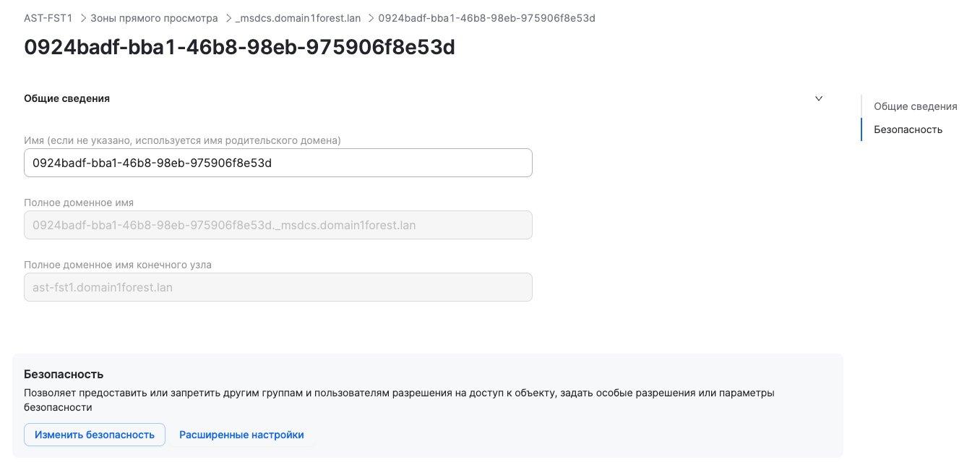Click the chevron after Зоны прямого просмотра
Image resolution: width=980 pixels, height=473 pixels.
pos(227,18)
